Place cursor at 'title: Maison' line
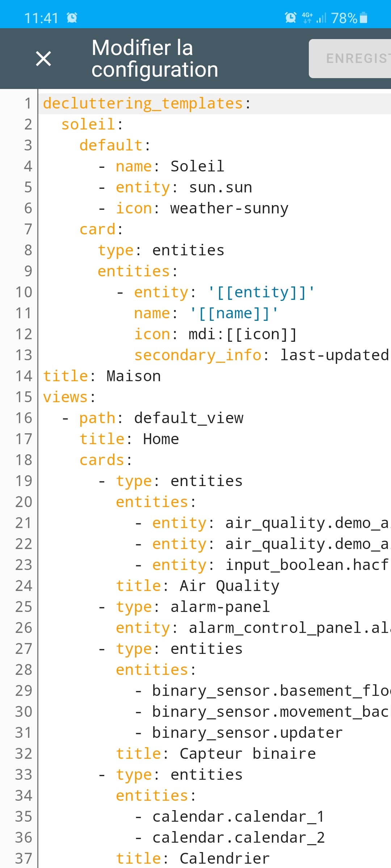Screen dimensions: 391x868 click(102, 376)
